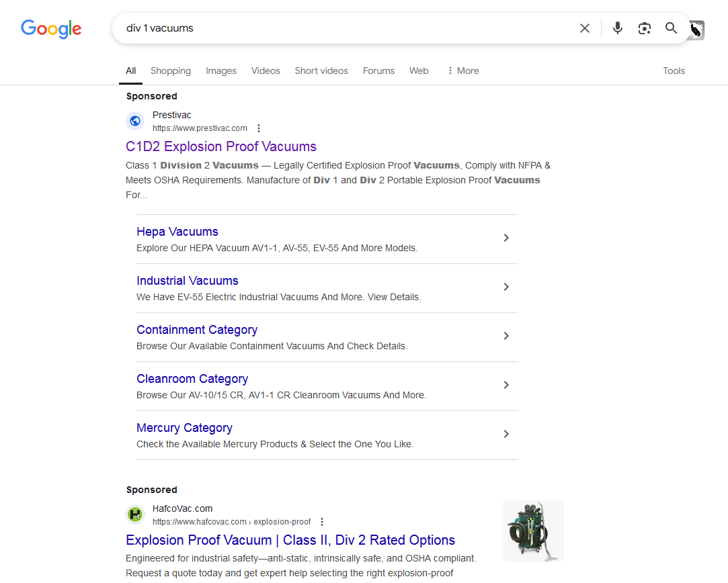Expand the Industrial Vacuums sitelink chevron
The height and width of the screenshot is (583, 728).
point(506,287)
